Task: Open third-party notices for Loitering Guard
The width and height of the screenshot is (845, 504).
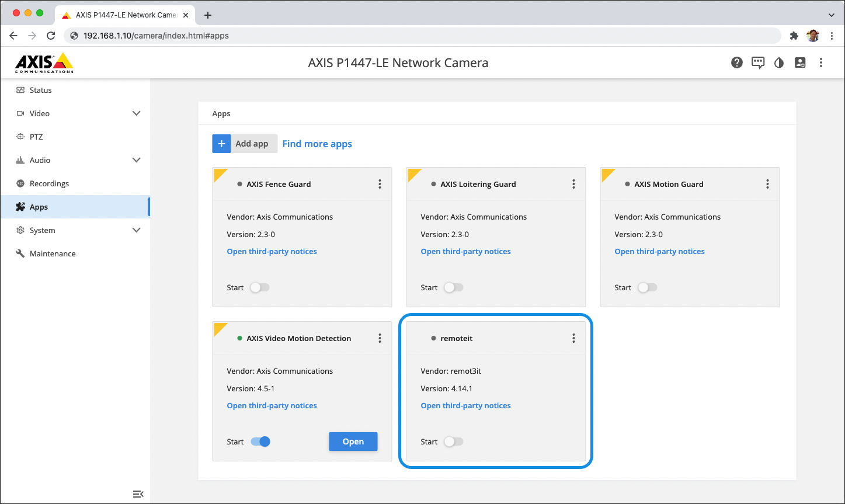Action: coord(465,251)
